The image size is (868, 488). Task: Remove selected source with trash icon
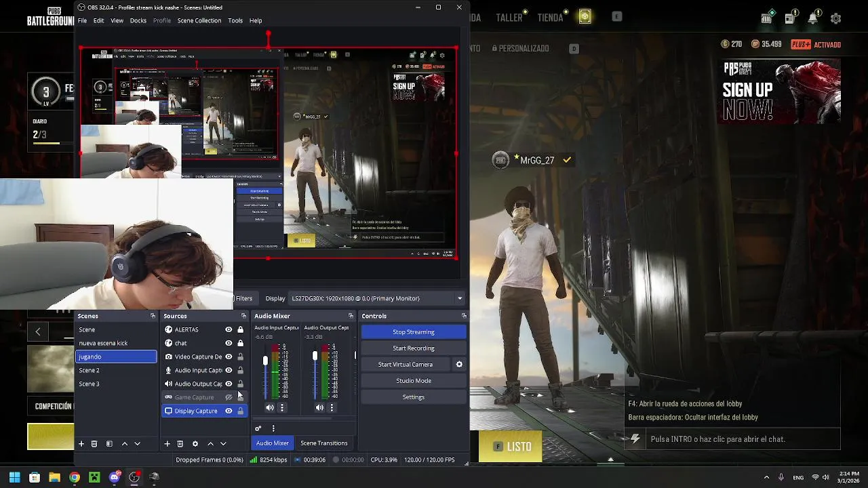[180, 444]
